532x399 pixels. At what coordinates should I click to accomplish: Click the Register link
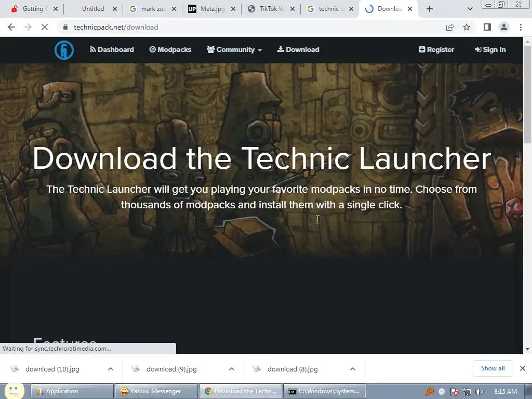tap(436, 49)
